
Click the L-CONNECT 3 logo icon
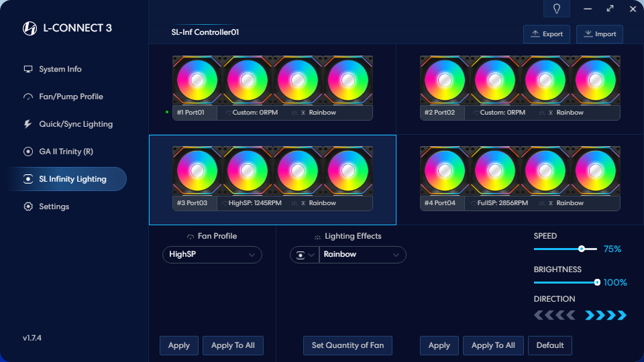[30, 28]
